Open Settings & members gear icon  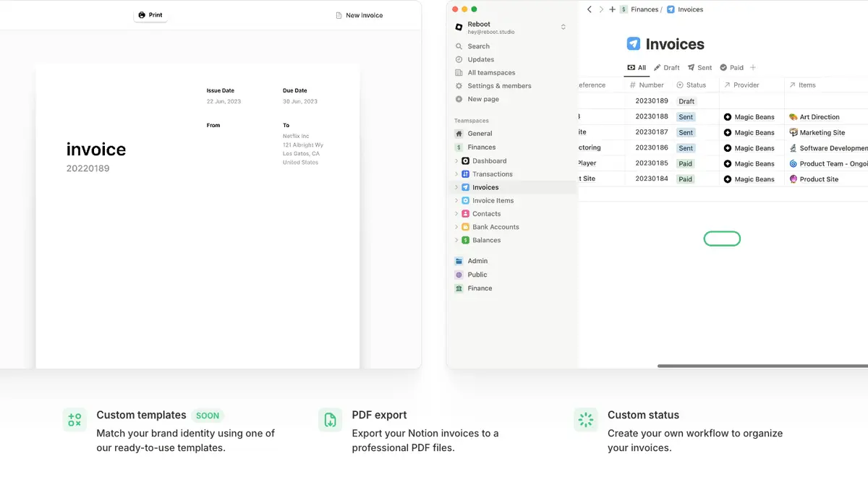coord(459,86)
